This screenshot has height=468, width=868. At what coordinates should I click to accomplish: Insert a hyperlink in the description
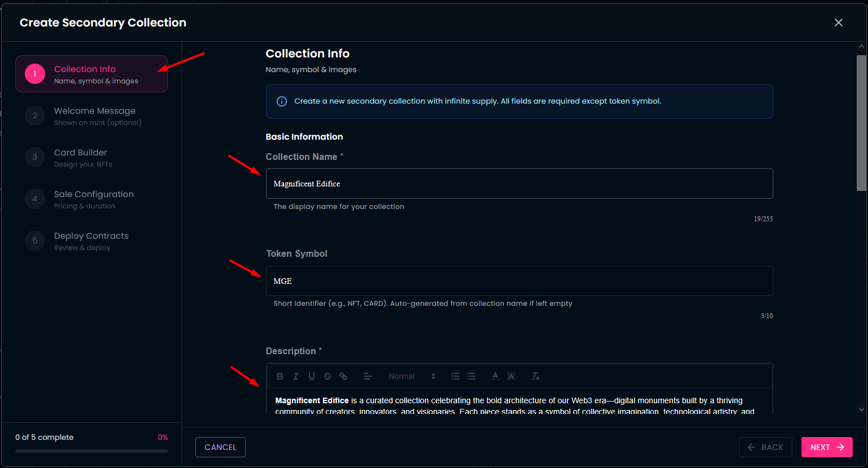coord(343,376)
